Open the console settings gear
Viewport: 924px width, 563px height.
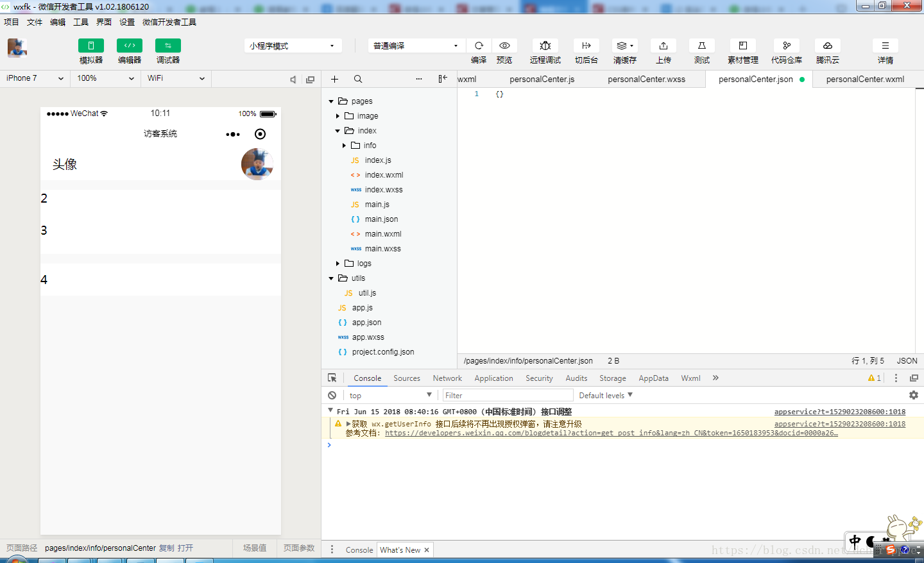(914, 395)
